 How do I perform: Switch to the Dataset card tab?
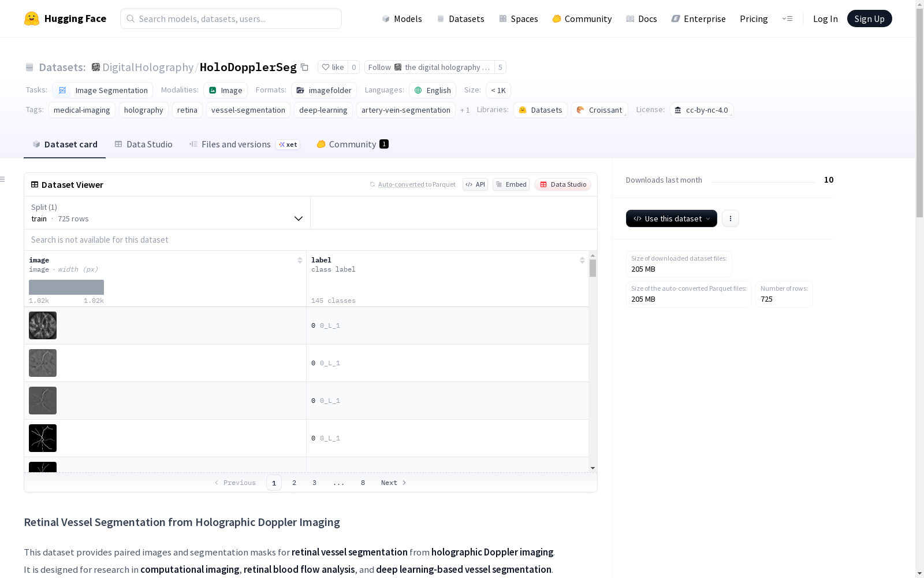point(65,144)
